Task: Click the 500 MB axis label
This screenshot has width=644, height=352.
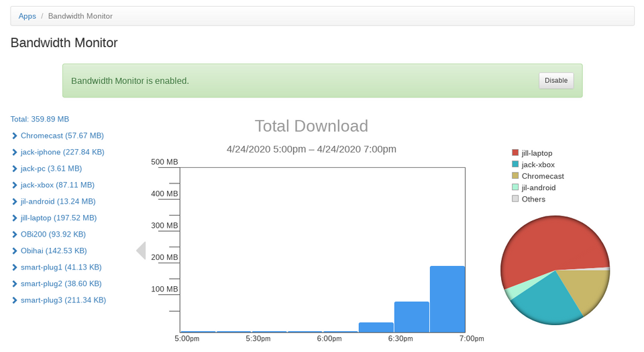Action: [x=164, y=162]
